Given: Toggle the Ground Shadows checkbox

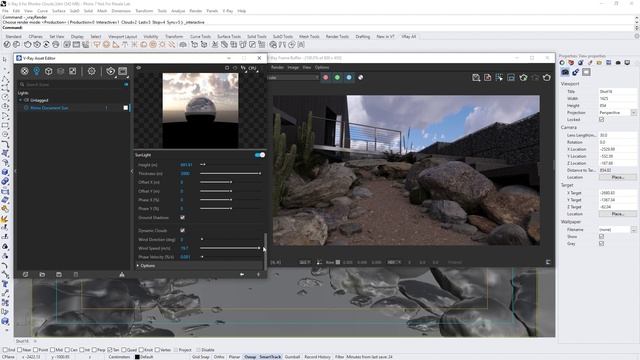Looking at the screenshot, I should [x=182, y=218].
